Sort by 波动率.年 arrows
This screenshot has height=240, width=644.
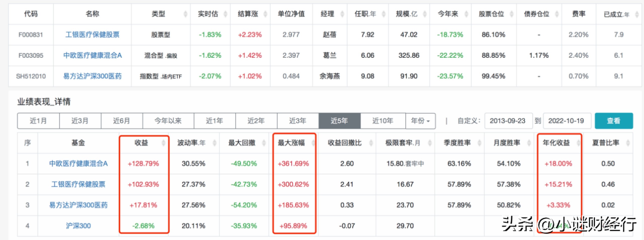[x=215, y=143]
